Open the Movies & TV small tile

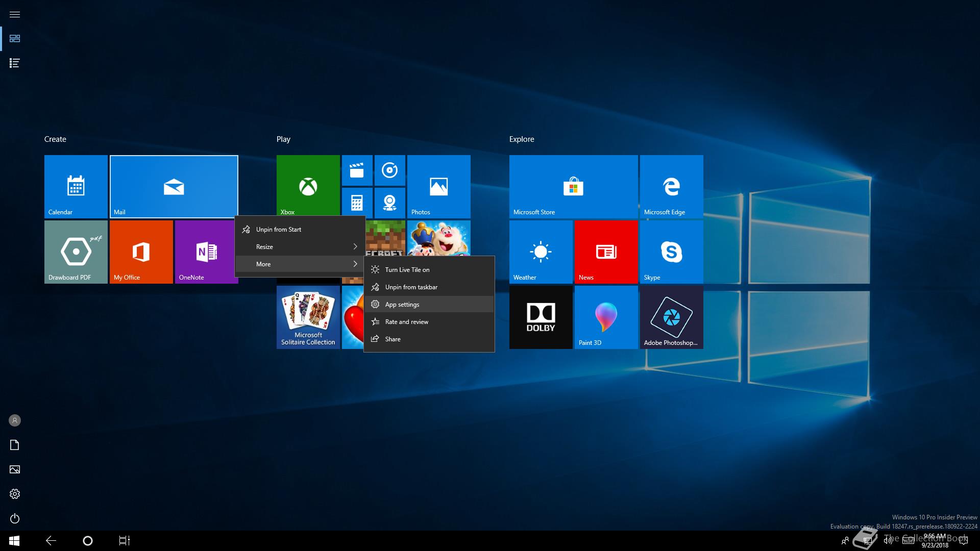point(357,170)
